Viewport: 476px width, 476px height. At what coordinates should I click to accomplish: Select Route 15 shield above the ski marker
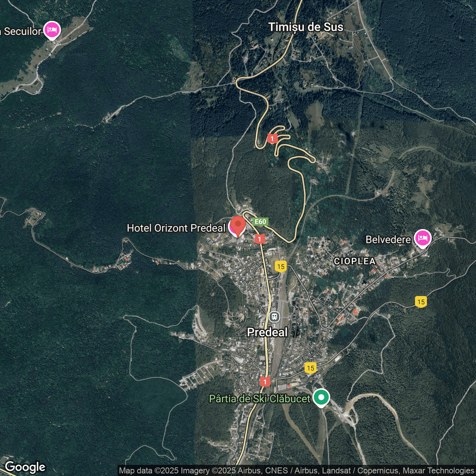(x=311, y=368)
